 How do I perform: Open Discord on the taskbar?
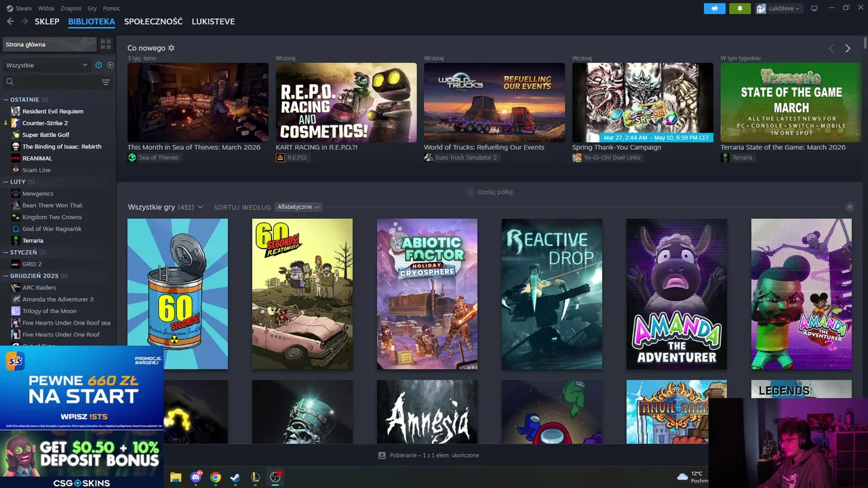click(196, 477)
